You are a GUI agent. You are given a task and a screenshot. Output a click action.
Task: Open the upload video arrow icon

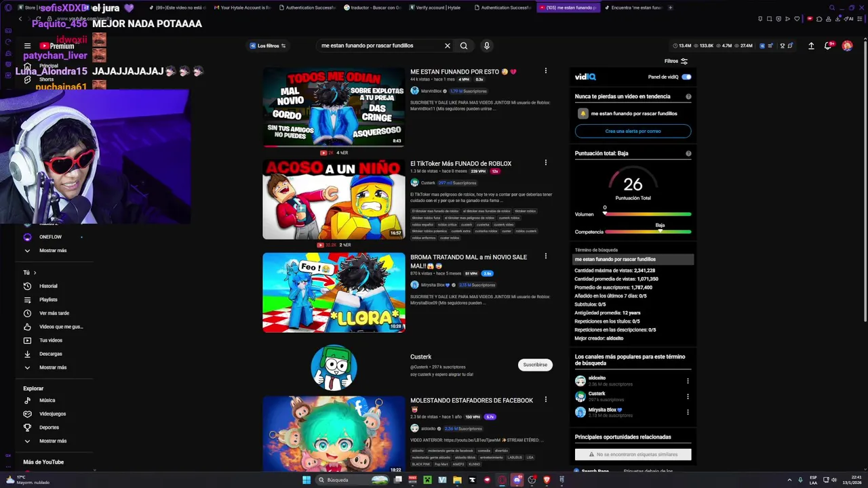tap(811, 45)
